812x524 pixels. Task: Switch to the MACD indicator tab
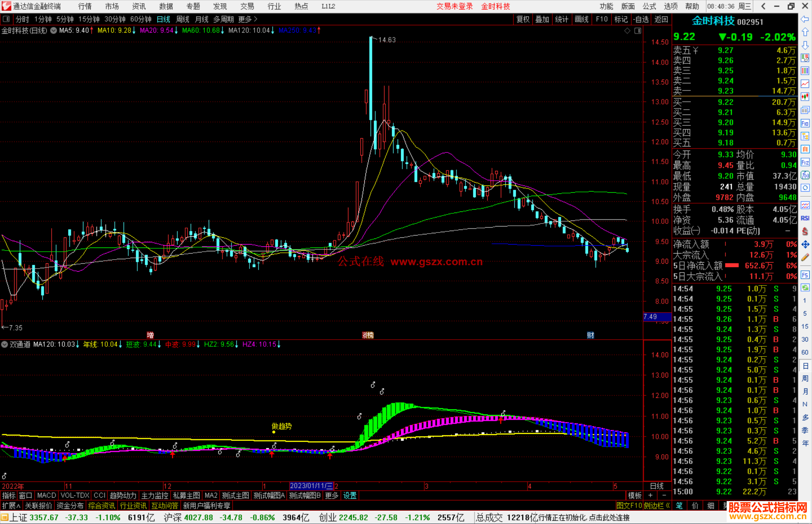tap(47, 495)
